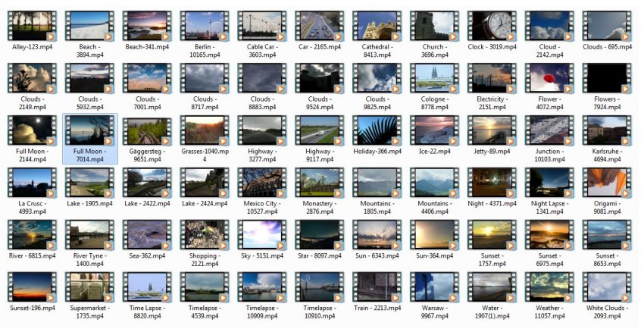Viewport: 644px width, 332px height.
Task: Click the Clock - 3019.mp4 icon
Action: (492, 27)
